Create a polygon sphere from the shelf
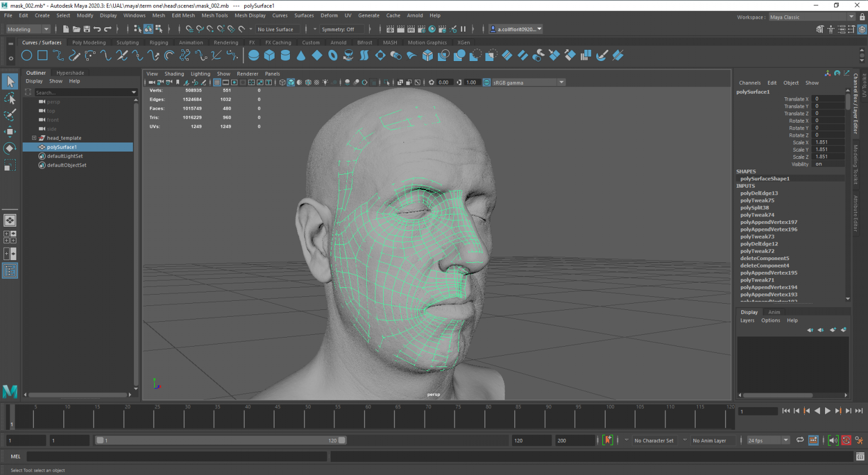The image size is (868, 475). [x=253, y=55]
